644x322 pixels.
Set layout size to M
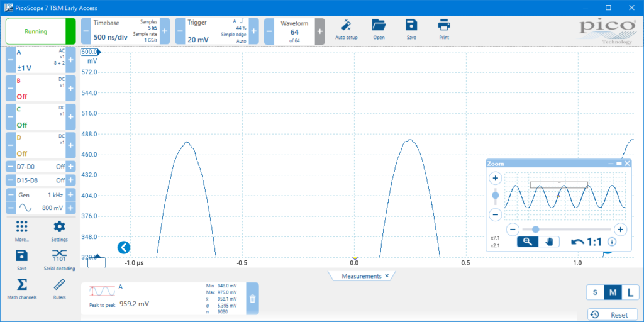[613, 293]
